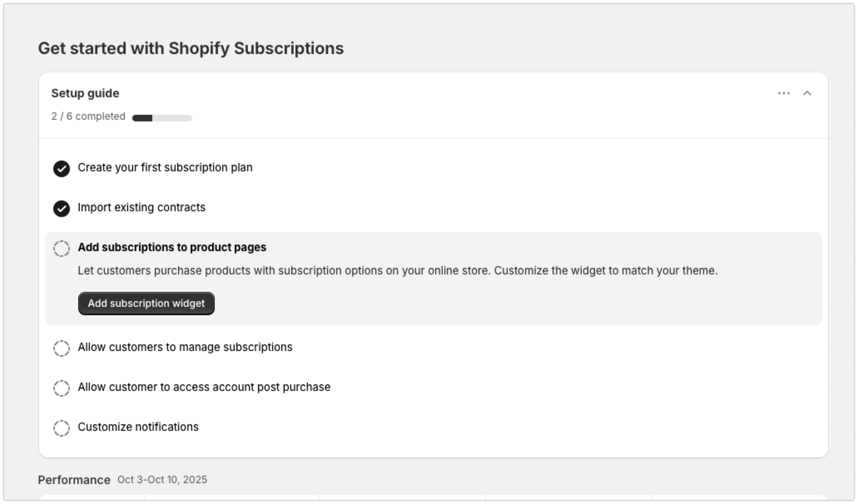Mark Allow customers to manage subscriptions done

[x=62, y=348]
